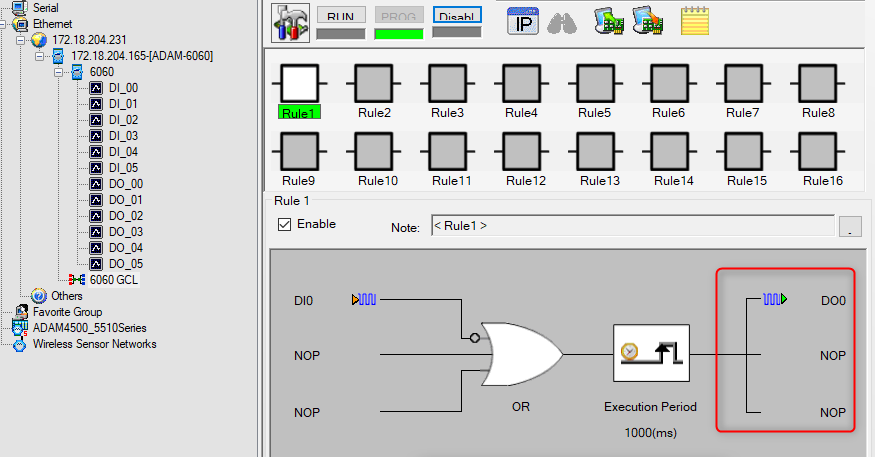Viewport: 875px width, 457px height.
Task: Select the Rule12 block icon
Action: 522,151
